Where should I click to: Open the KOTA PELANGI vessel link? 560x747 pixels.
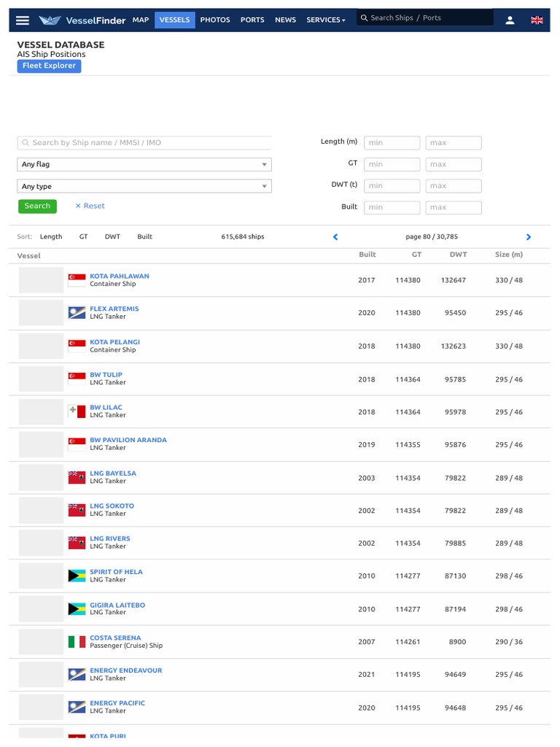[114, 342]
